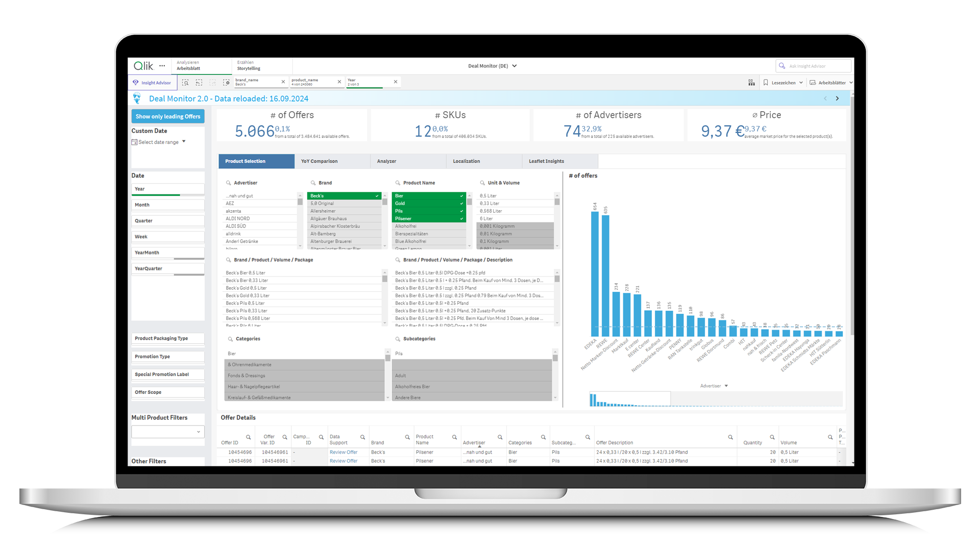Switch to the Analyzer tab
The height and width of the screenshot is (551, 980).
tap(408, 161)
